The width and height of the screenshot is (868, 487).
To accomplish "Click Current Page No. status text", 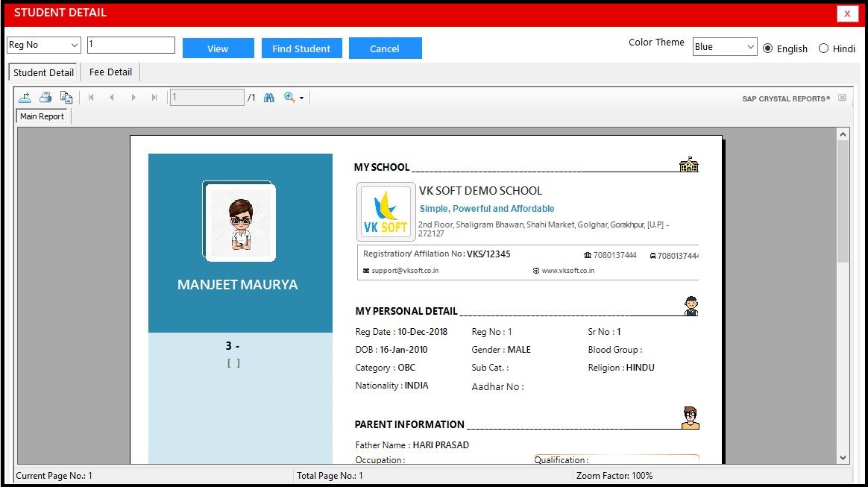I will point(54,476).
